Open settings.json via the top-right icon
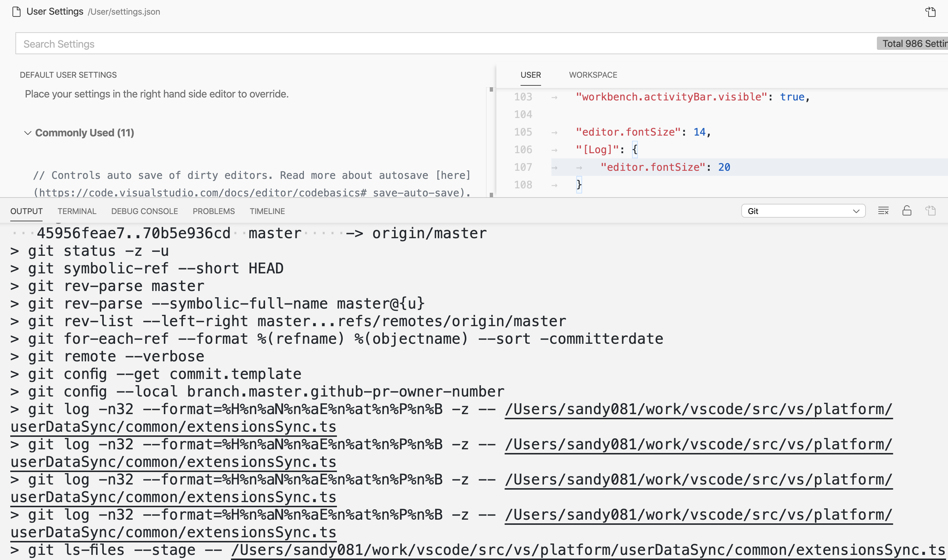The image size is (948, 560). click(930, 12)
